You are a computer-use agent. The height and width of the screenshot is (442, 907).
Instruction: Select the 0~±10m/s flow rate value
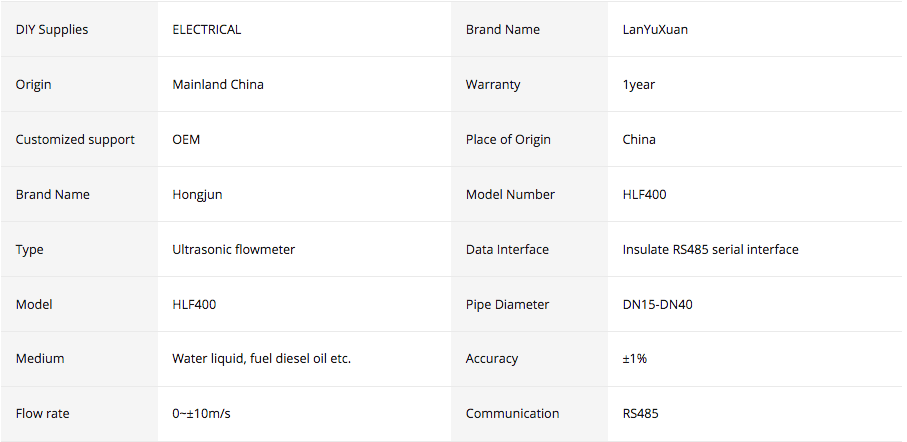point(206,414)
